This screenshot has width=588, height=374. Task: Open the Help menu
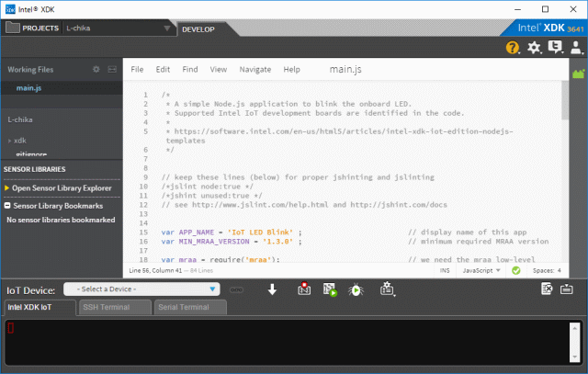click(291, 70)
